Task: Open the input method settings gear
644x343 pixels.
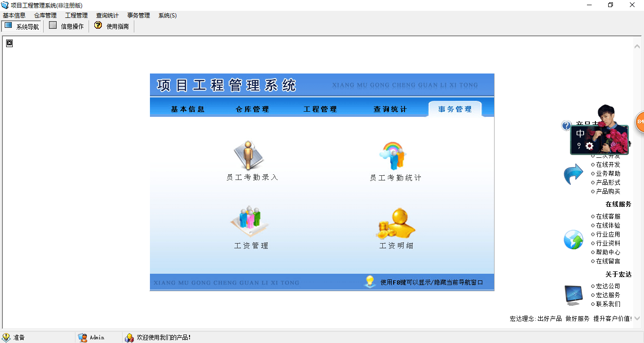Action: coord(589,146)
